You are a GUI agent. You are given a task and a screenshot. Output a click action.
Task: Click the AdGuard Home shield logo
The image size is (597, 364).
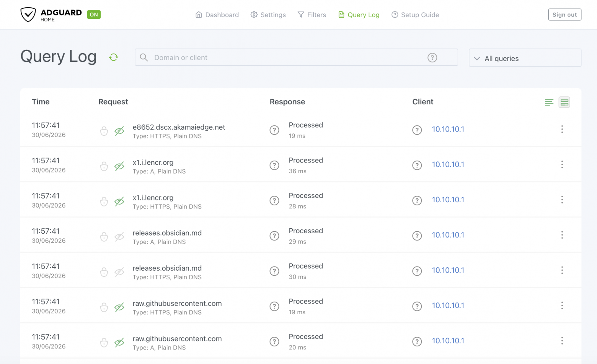coord(28,15)
